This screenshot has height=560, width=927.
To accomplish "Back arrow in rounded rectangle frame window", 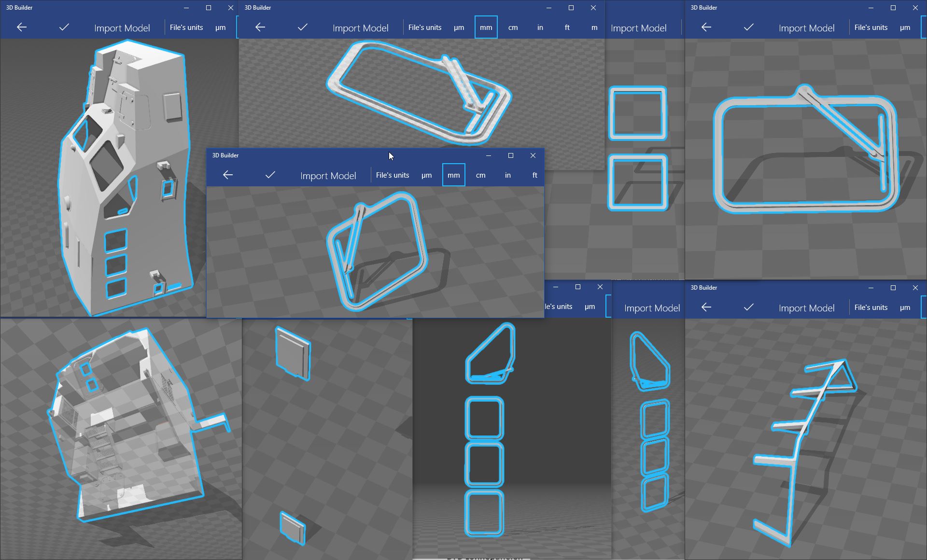I will (x=706, y=27).
